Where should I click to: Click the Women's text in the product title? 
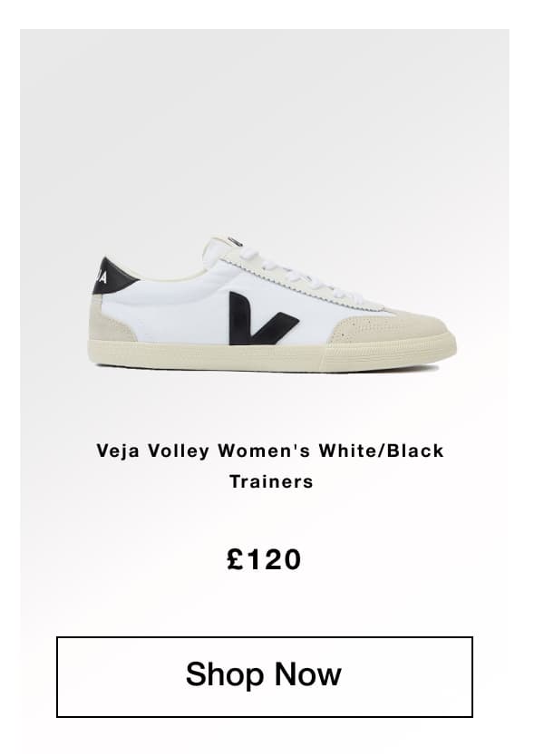(x=264, y=451)
